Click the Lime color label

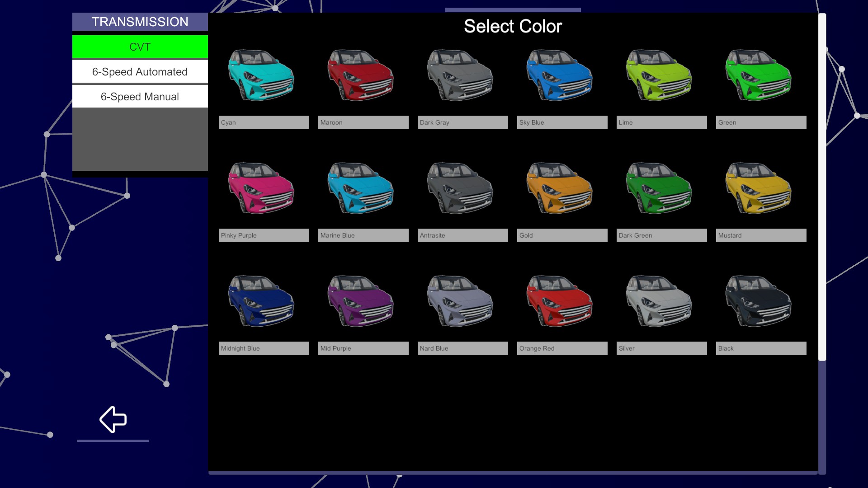662,122
